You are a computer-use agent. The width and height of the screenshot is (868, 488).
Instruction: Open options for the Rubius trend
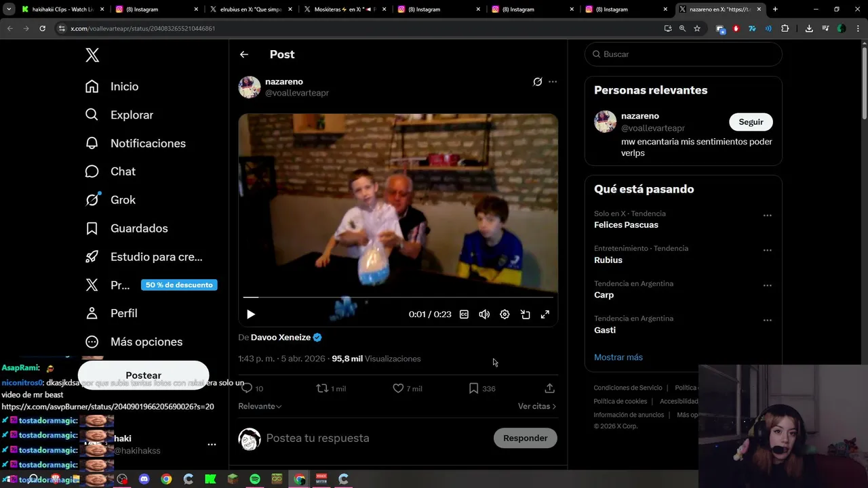(768, 250)
